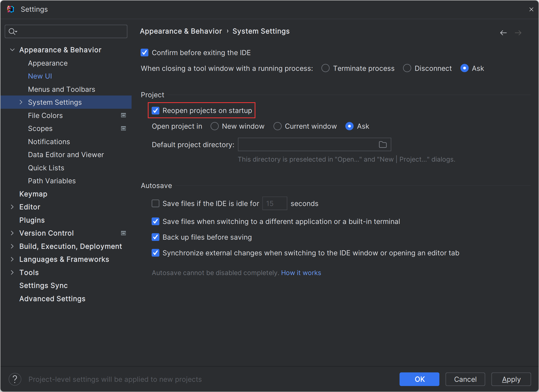Image resolution: width=539 pixels, height=392 pixels.
Task: Open Data Editor and Viewer settings
Action: pyautogui.click(x=66, y=155)
